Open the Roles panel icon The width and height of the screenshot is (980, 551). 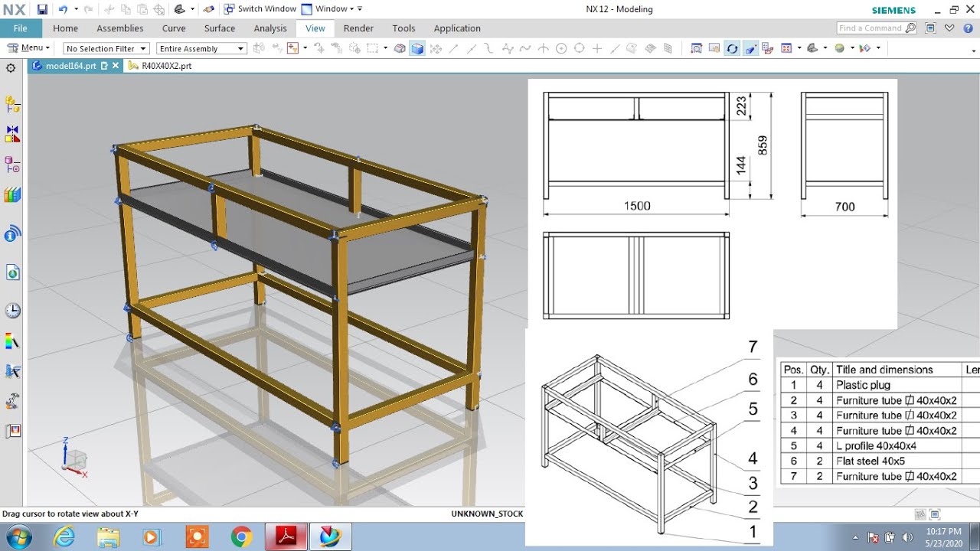(12, 432)
